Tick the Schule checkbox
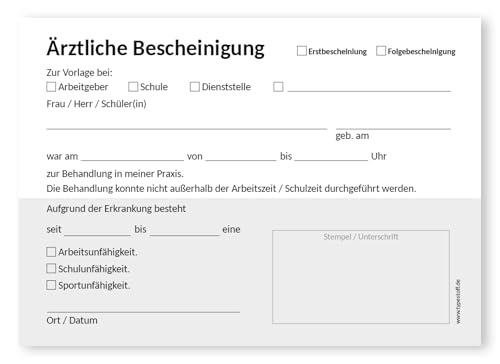The width and height of the screenshot is (500, 364). tap(133, 87)
